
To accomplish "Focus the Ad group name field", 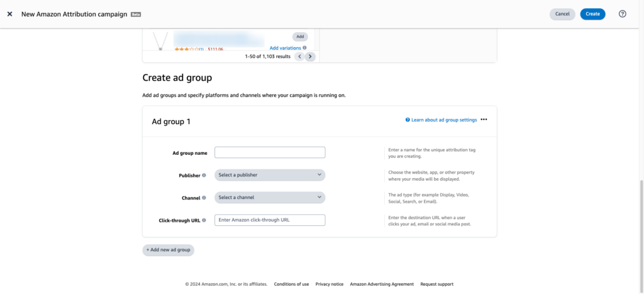I will 270,152.
